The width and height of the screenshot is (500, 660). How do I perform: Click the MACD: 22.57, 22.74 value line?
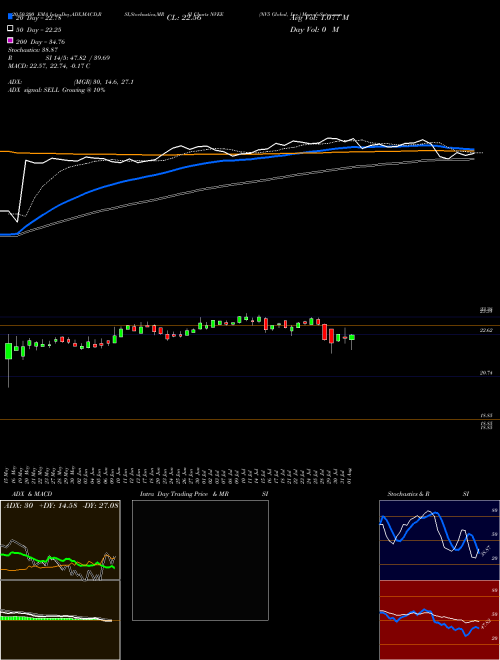[49, 66]
